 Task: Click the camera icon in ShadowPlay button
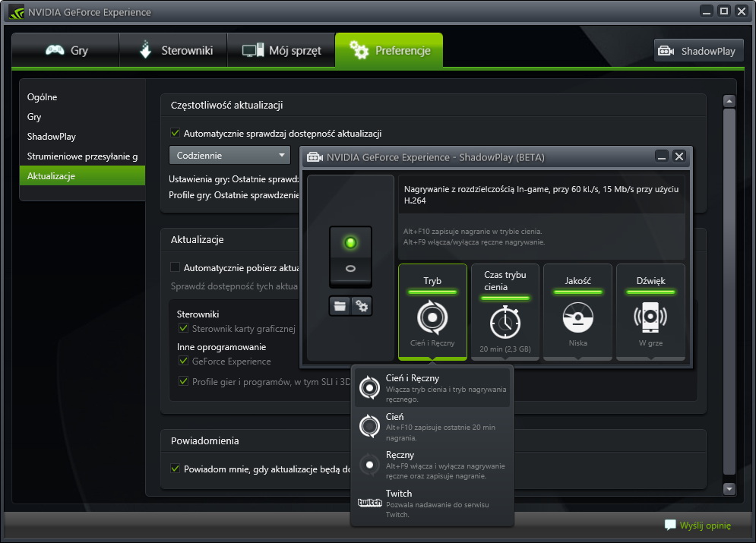666,51
